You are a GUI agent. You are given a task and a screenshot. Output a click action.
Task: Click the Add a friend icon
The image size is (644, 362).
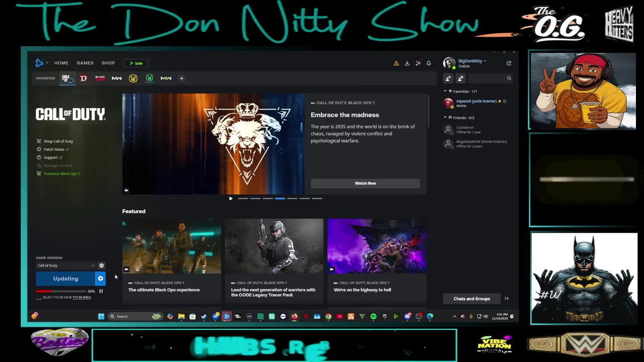(448, 78)
